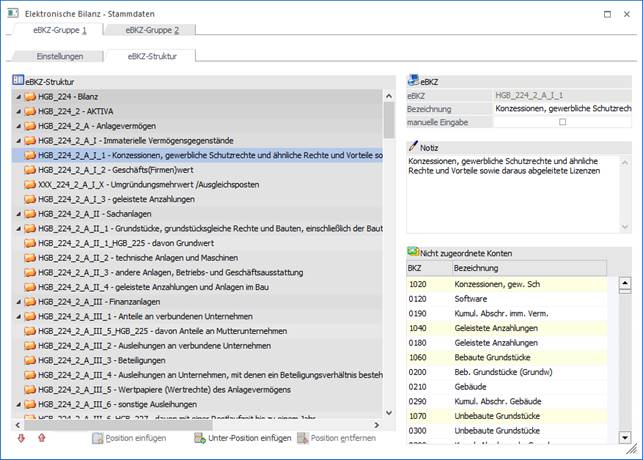Toggle the manuelle Eingabe checkbox
Image resolution: width=643 pixels, height=460 pixels.
point(562,122)
